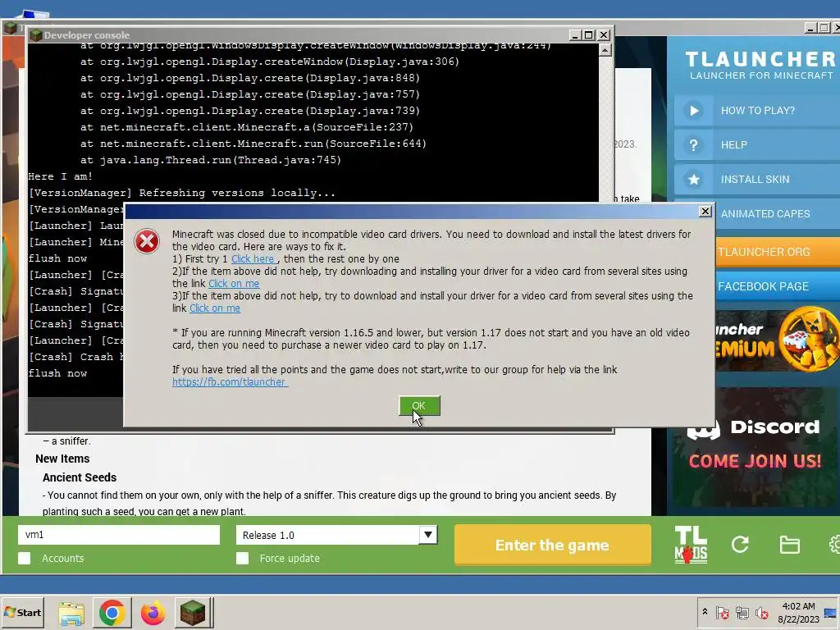Toggle the Accounts checkbox
The width and height of the screenshot is (840, 630).
24,558
